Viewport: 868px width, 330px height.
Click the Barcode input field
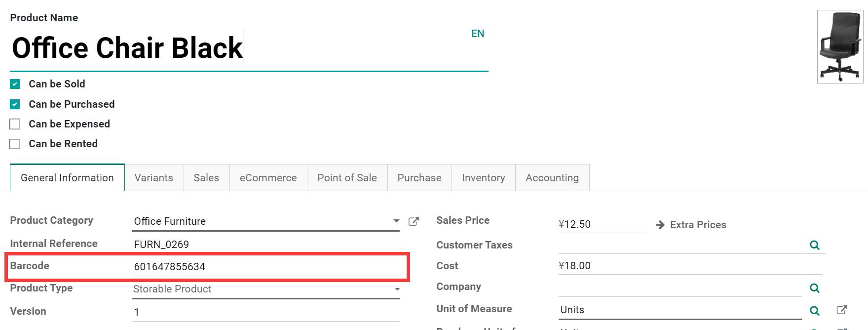coord(265,267)
